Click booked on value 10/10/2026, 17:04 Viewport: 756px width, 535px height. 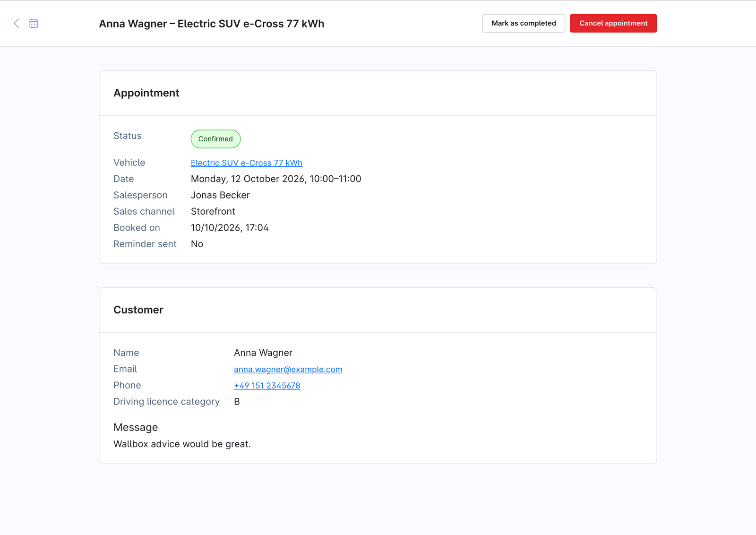point(230,228)
